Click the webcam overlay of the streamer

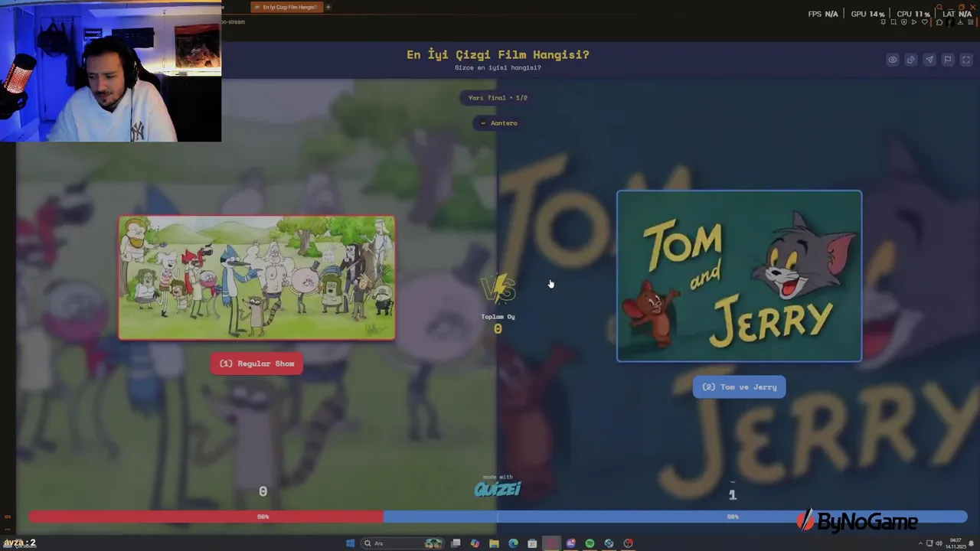coord(111,71)
